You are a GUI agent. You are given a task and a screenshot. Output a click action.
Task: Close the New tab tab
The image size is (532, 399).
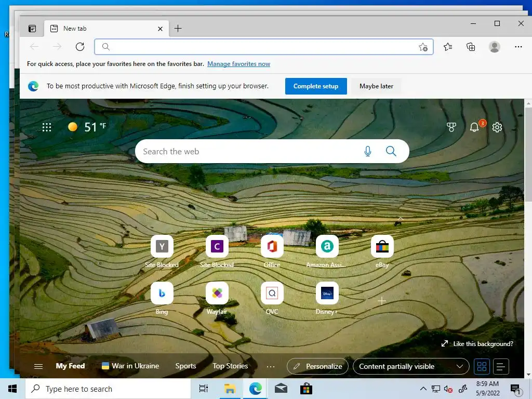pos(160,29)
